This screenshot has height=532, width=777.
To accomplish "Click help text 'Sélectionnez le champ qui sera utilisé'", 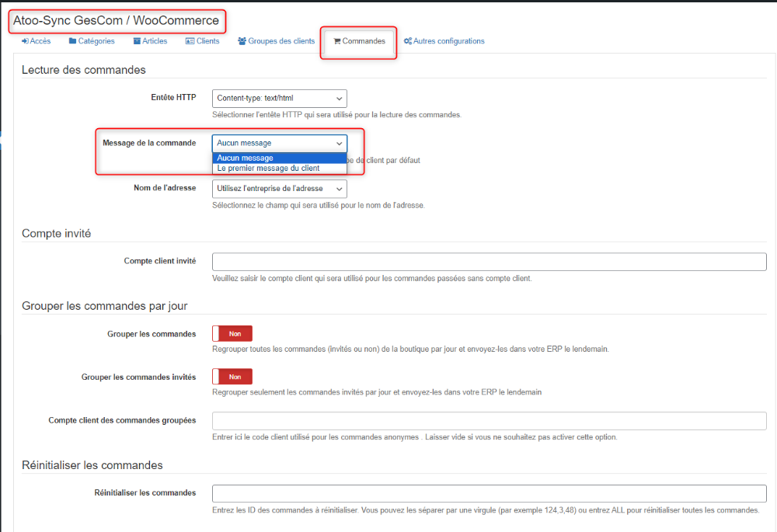I will coord(319,206).
